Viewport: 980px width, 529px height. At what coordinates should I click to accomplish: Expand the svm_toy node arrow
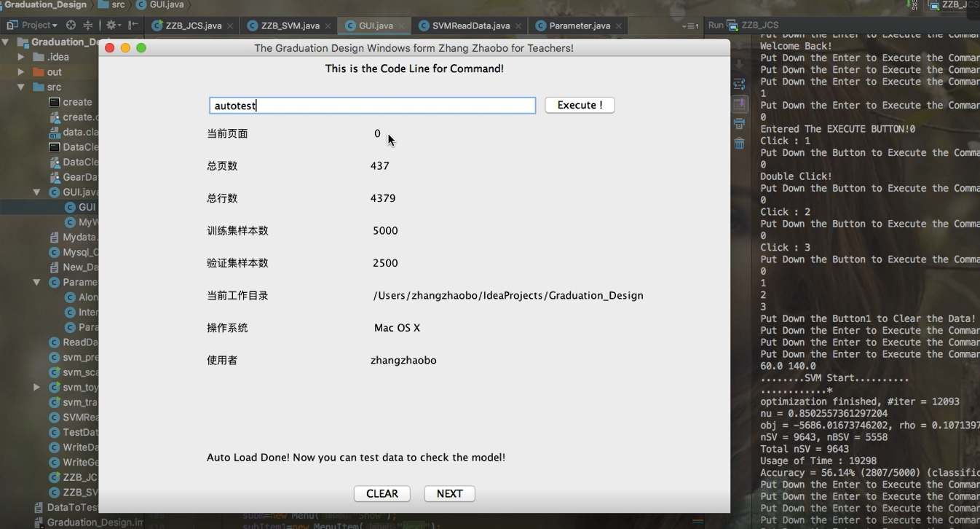coord(36,387)
